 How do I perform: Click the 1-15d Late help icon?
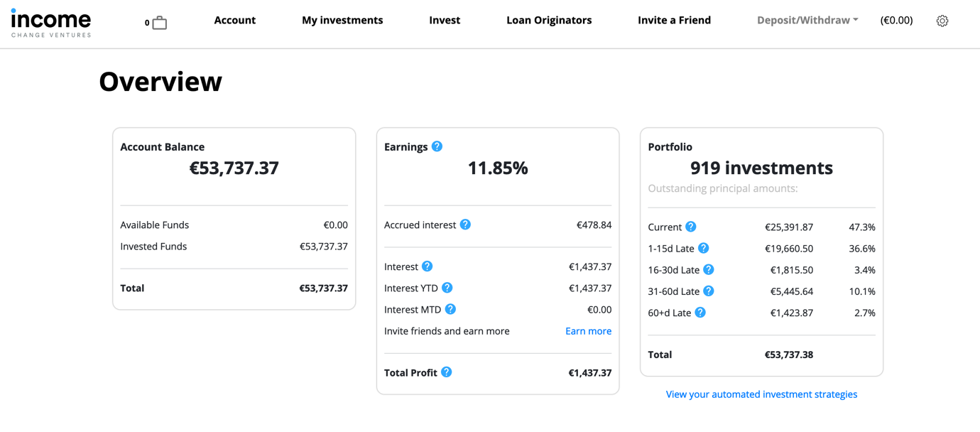[703, 248]
